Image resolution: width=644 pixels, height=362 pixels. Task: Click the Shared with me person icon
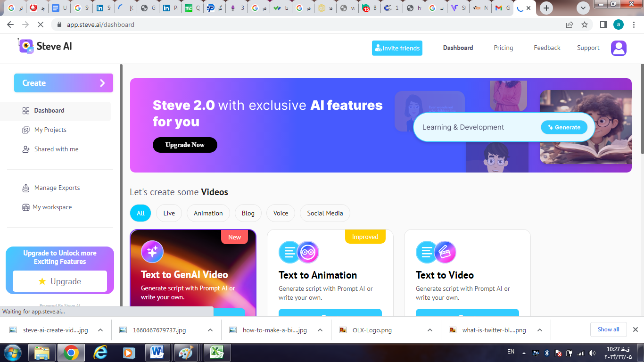(26, 149)
